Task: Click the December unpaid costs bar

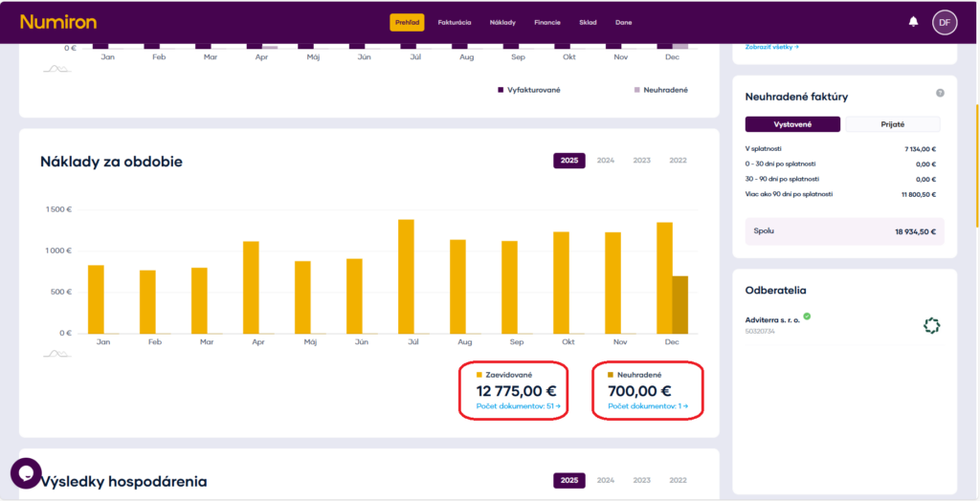Action: tap(679, 304)
